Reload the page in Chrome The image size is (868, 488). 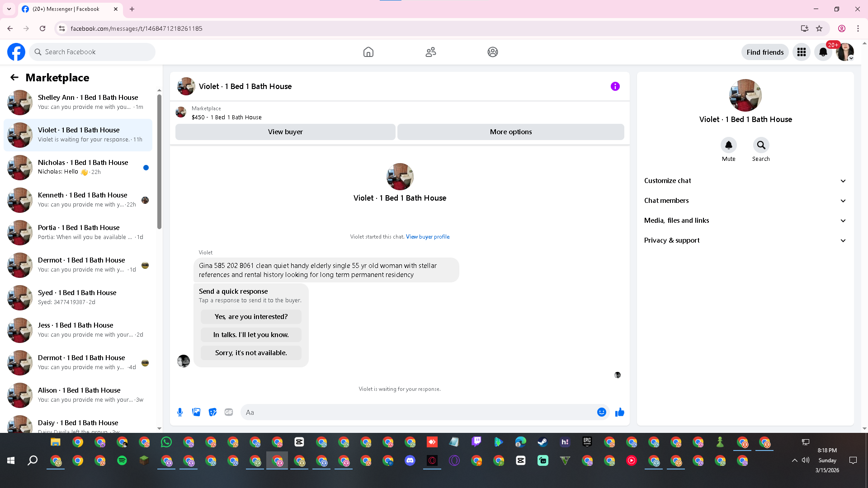click(42, 28)
